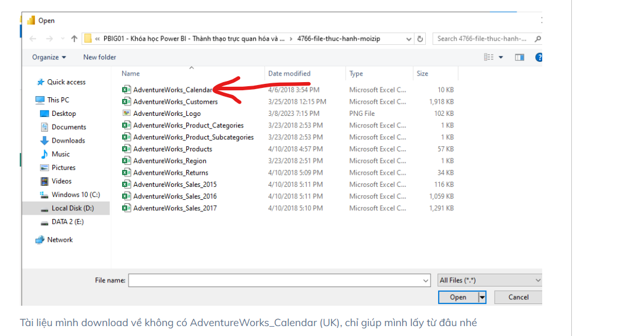644x336 pixels.
Task: Open the view options dropdown arrow
Action: pos(501,57)
